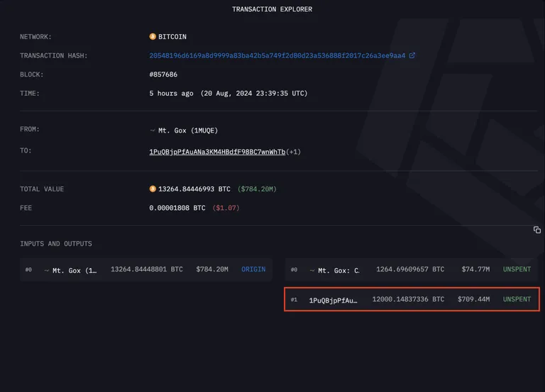The image size is (545, 392).
Task: Select 12000.14837336 BTC output amount
Action: (408, 299)
